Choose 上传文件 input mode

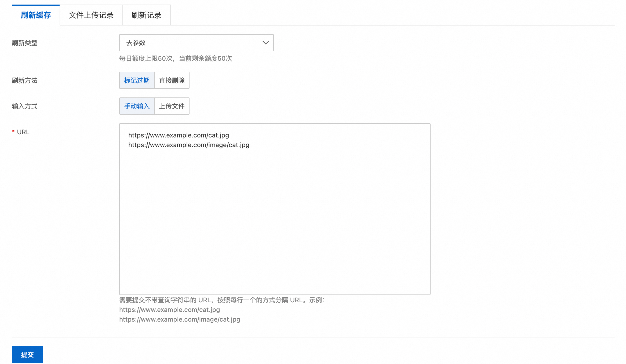172,106
